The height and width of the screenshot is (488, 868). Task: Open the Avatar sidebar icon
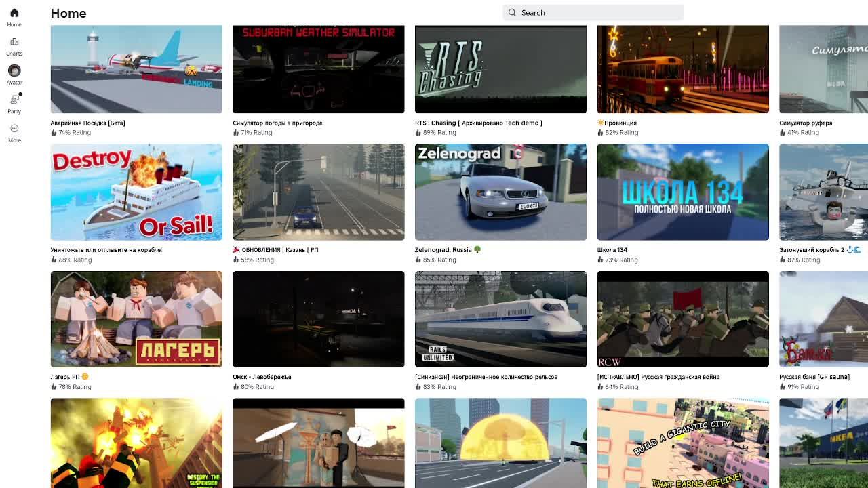click(x=14, y=75)
